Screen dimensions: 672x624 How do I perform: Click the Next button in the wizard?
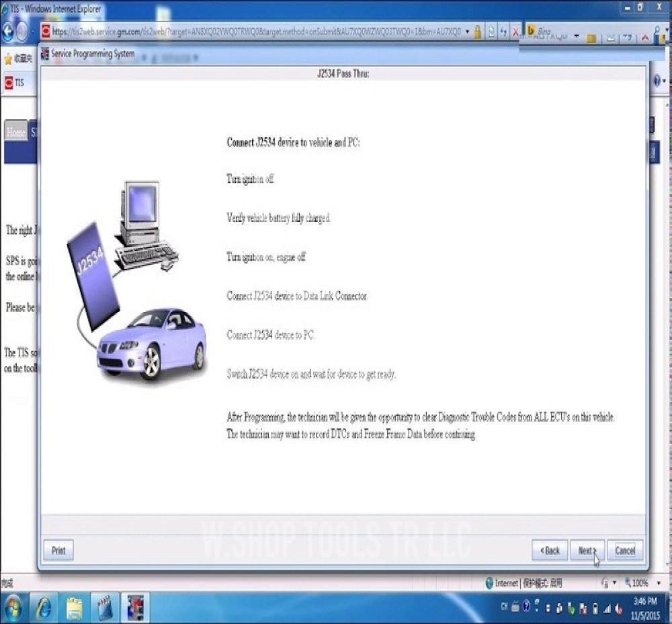(x=587, y=551)
